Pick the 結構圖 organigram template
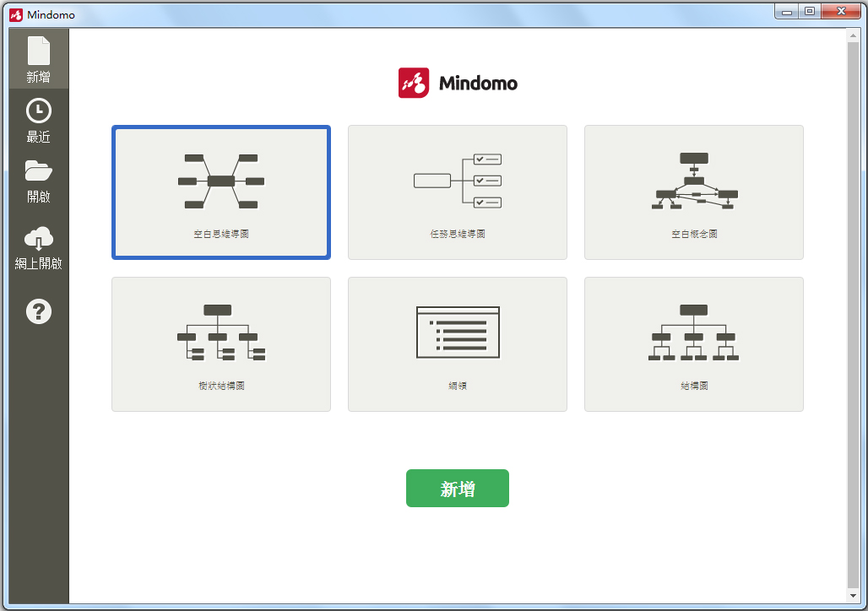This screenshot has height=611, width=868. pos(693,344)
